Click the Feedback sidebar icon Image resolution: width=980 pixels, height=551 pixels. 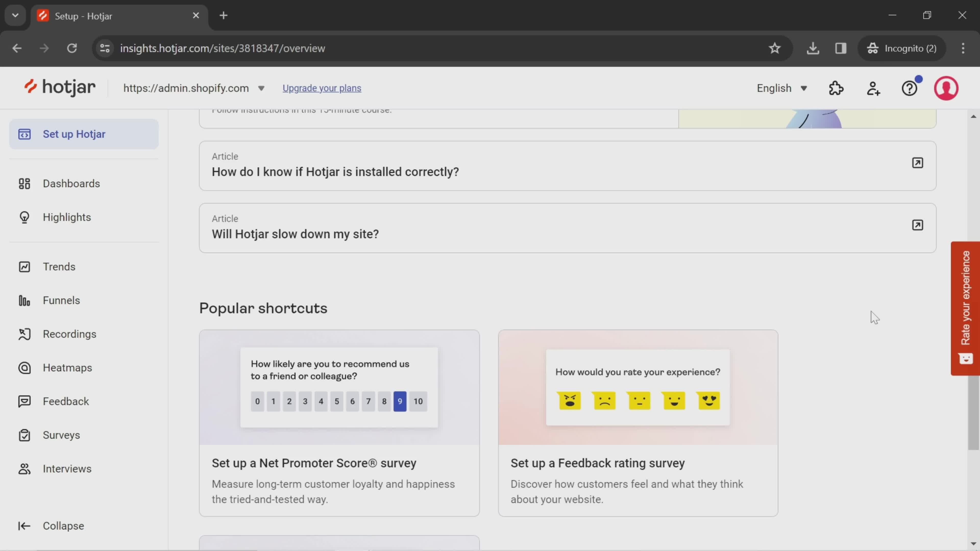click(x=23, y=401)
